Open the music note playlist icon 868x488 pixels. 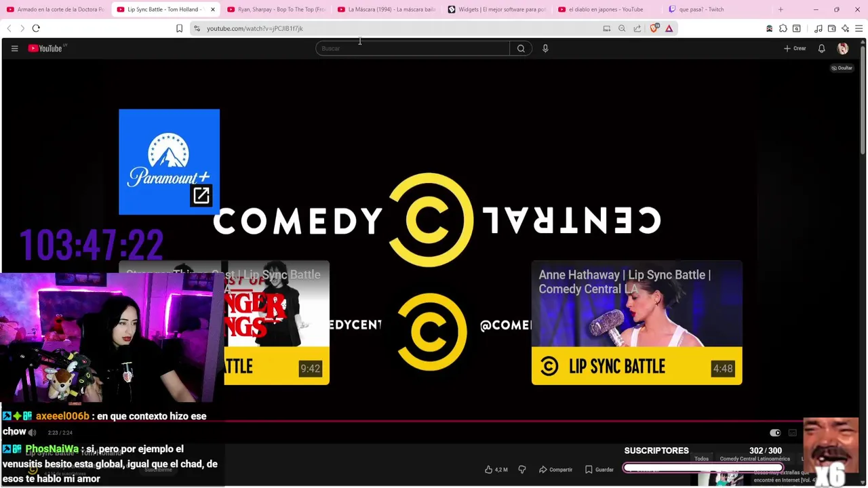818,28
